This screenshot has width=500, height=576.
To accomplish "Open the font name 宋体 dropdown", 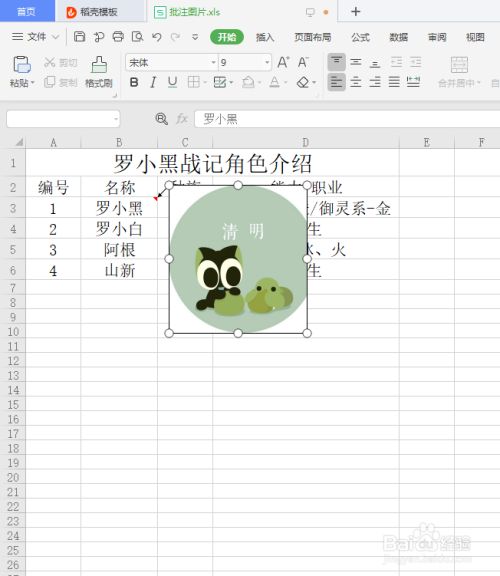I will [x=213, y=62].
